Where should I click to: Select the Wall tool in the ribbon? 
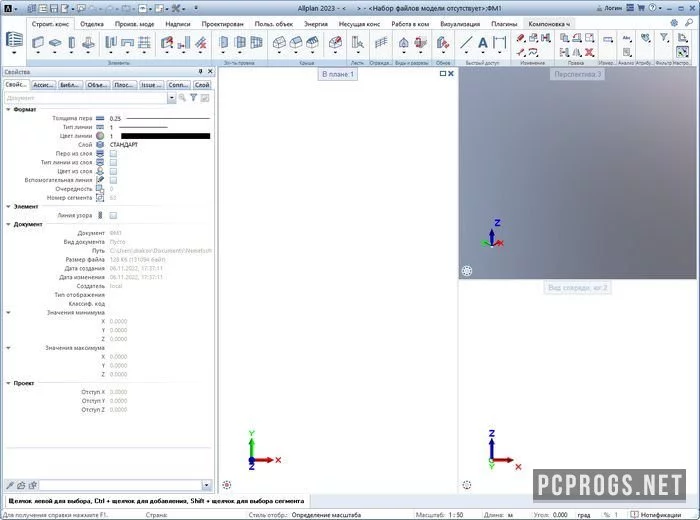tap(38, 42)
